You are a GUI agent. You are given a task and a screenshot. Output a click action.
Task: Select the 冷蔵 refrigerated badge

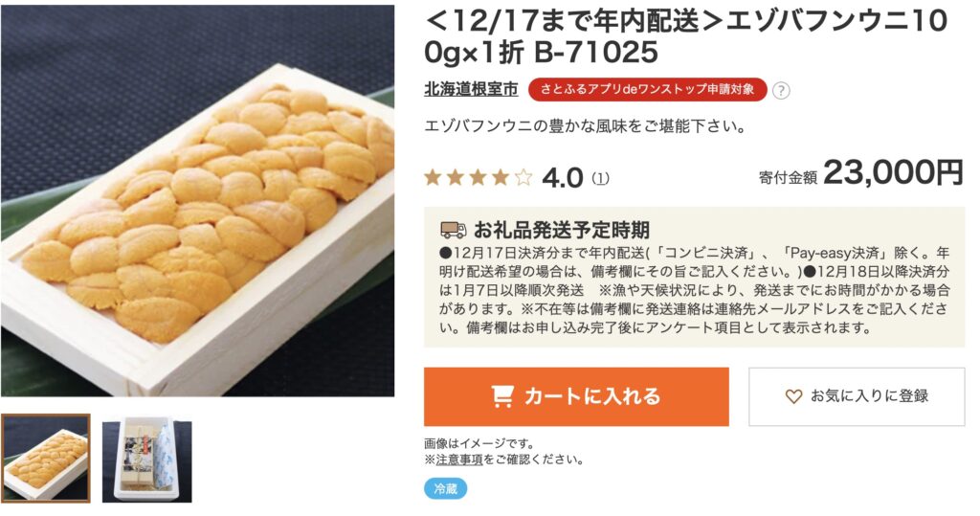(x=446, y=488)
